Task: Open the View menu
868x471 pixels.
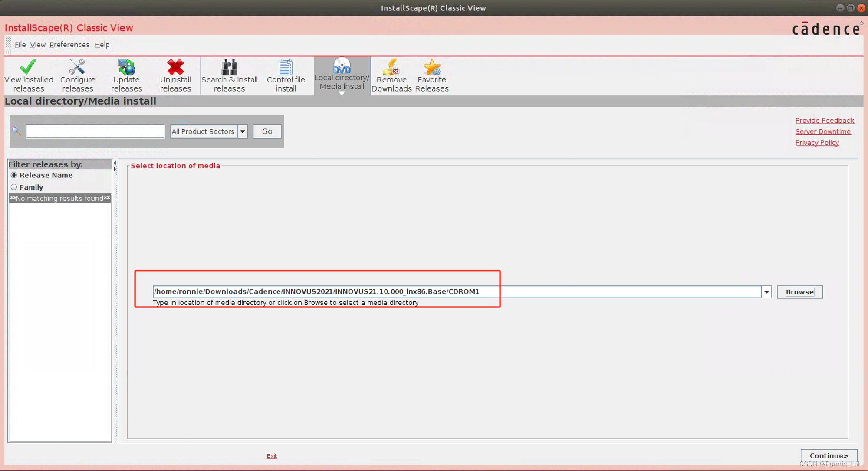Action: (38, 45)
